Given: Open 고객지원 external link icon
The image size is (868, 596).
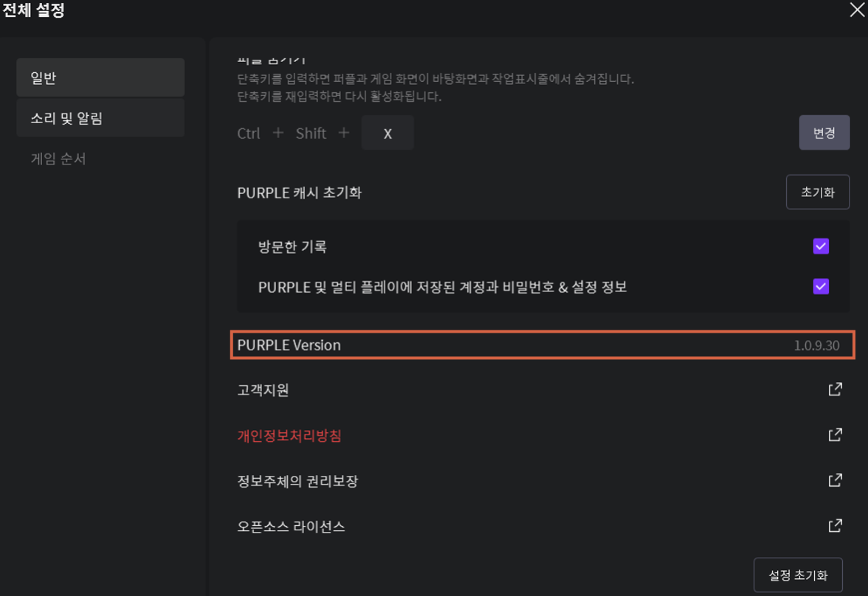Looking at the screenshot, I should [835, 389].
